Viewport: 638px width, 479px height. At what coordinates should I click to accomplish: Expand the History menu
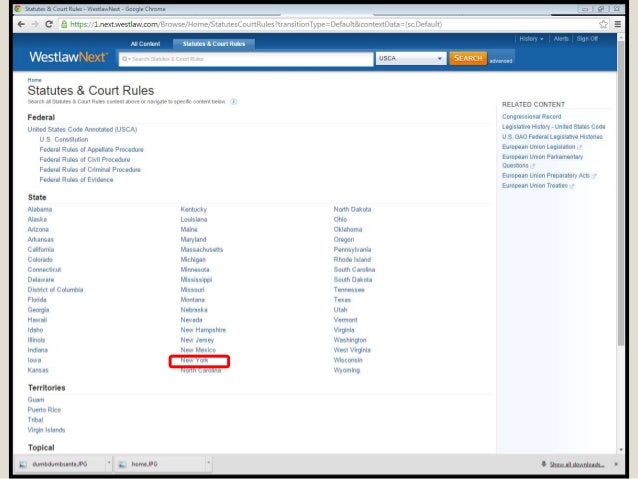[531, 39]
